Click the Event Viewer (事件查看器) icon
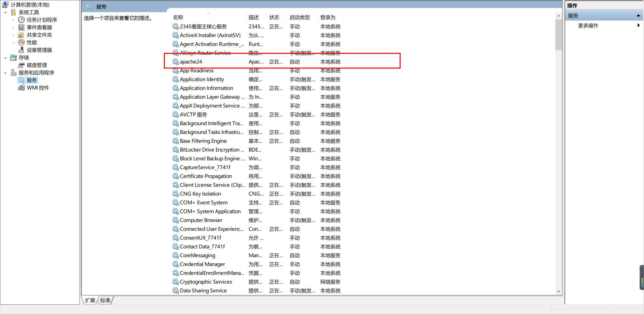Viewport: 644px width, 314px height. pos(21,27)
